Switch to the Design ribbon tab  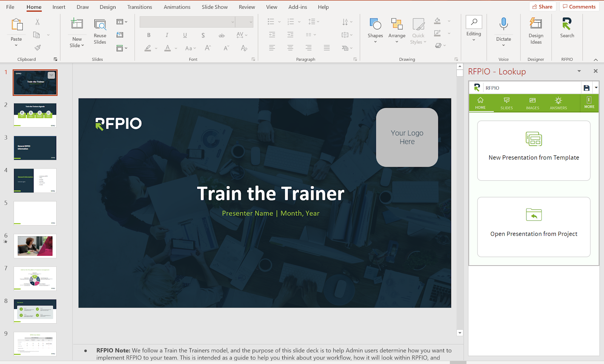pos(108,7)
